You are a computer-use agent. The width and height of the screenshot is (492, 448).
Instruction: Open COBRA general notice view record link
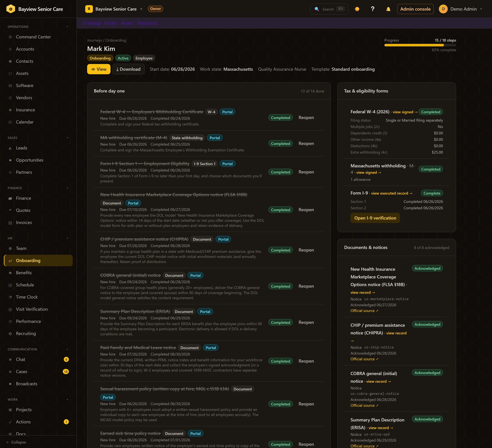(x=378, y=381)
